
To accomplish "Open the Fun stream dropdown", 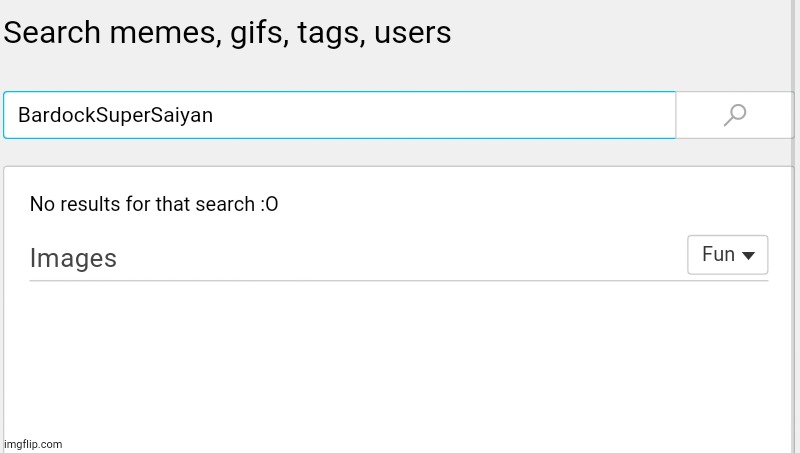I will click(x=728, y=255).
